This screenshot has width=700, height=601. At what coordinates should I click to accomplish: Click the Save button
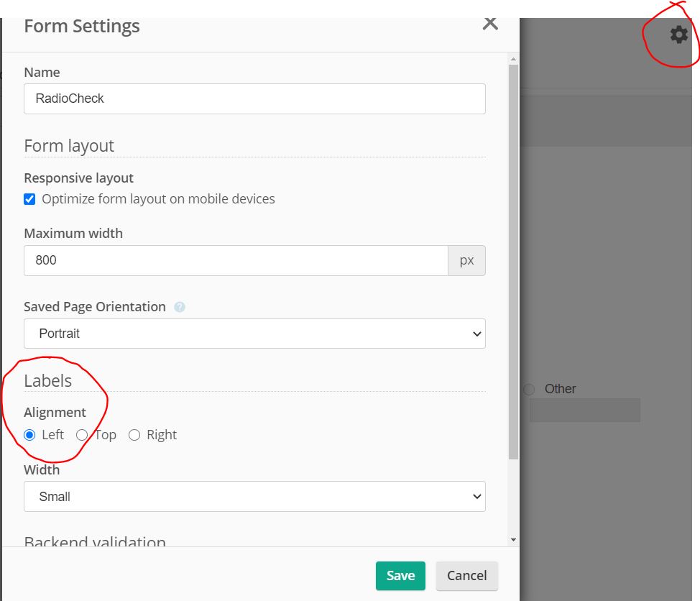click(400, 576)
